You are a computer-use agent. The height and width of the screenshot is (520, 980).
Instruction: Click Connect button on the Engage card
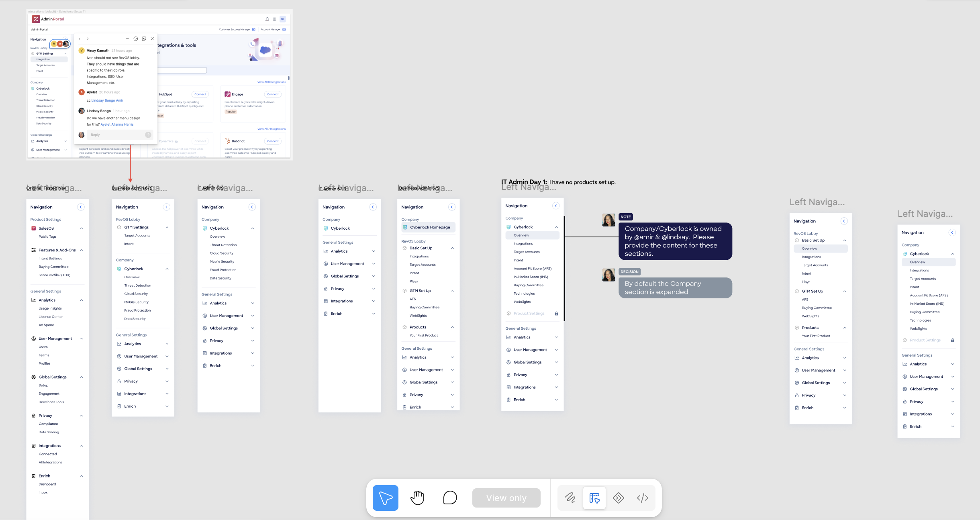tap(273, 94)
